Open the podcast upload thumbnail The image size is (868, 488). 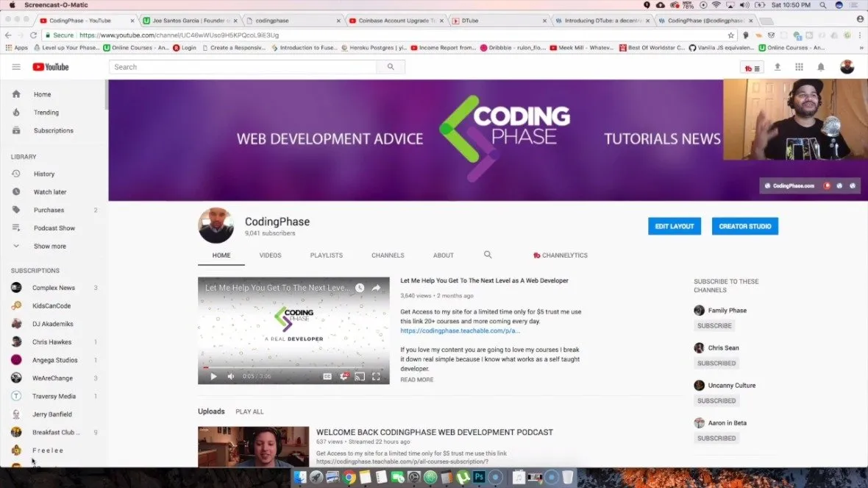click(254, 447)
